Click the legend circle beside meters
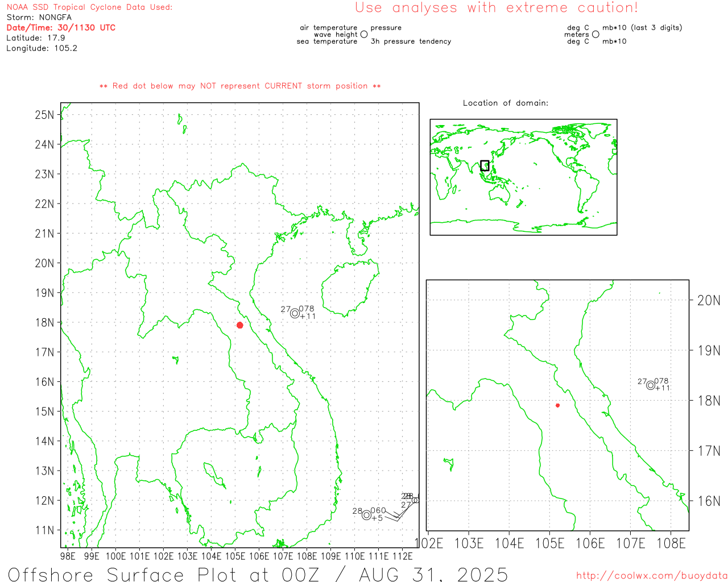The width and height of the screenshot is (728, 582). click(595, 34)
